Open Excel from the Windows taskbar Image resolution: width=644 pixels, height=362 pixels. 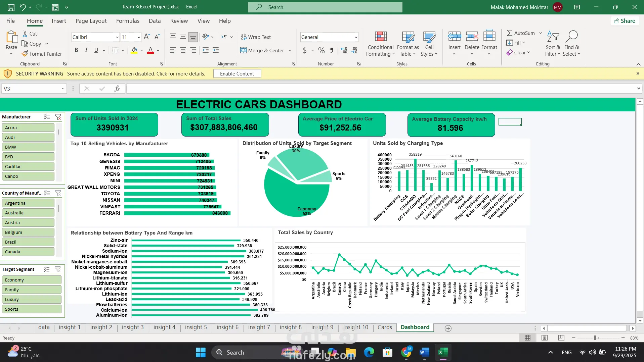442,352
